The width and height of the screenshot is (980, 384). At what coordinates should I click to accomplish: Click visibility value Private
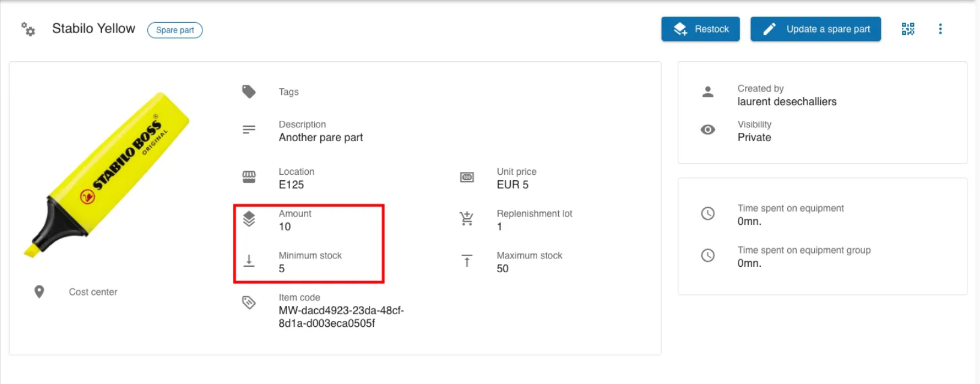(x=754, y=138)
